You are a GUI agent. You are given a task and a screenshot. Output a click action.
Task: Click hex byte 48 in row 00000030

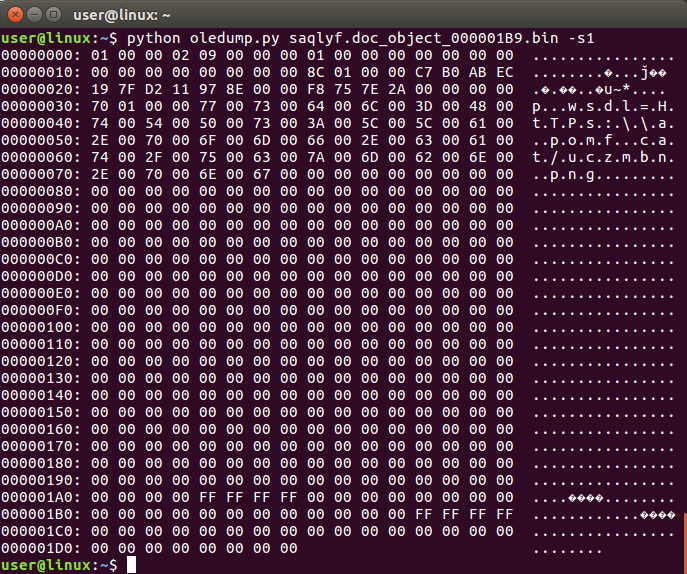pyautogui.click(x=478, y=106)
